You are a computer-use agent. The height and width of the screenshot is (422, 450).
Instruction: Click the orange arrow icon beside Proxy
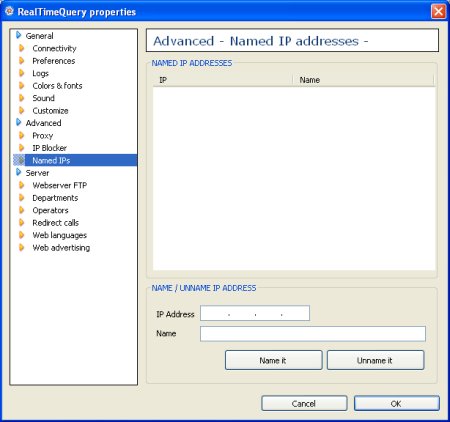[x=22, y=135]
